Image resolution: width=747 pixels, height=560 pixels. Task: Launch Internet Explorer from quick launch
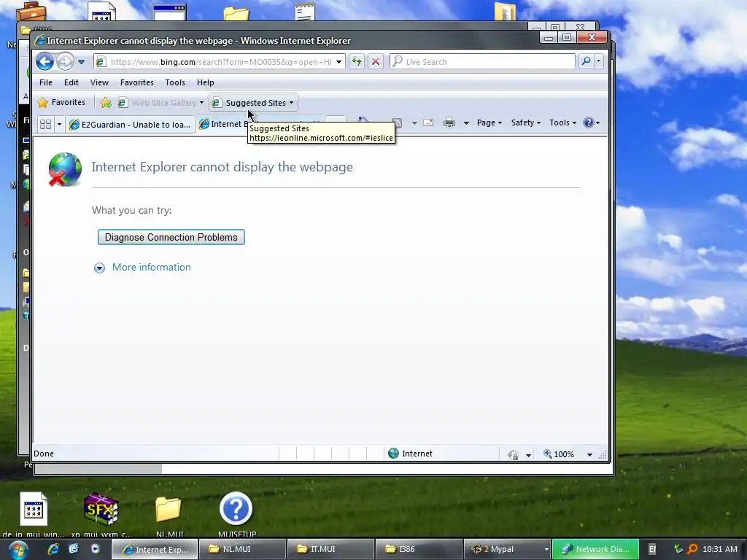53,549
